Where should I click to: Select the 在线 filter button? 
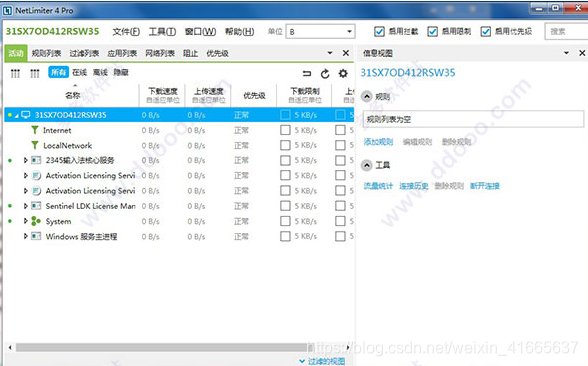pos(80,72)
